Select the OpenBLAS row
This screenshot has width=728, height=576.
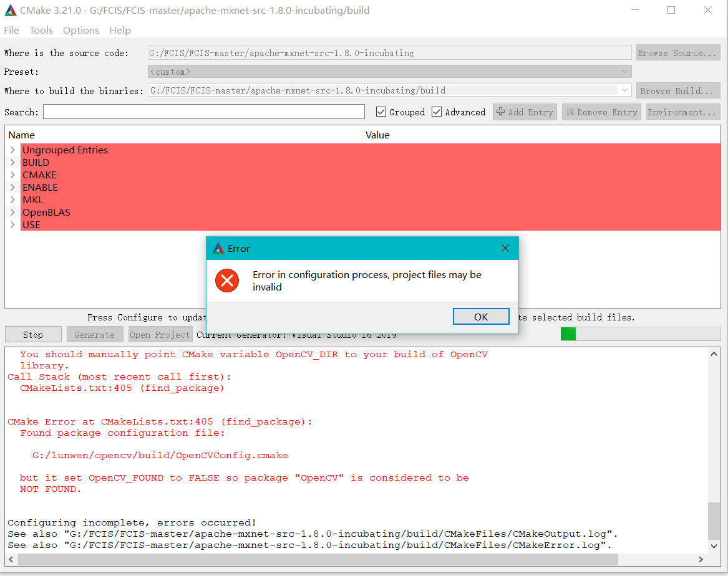(371, 213)
